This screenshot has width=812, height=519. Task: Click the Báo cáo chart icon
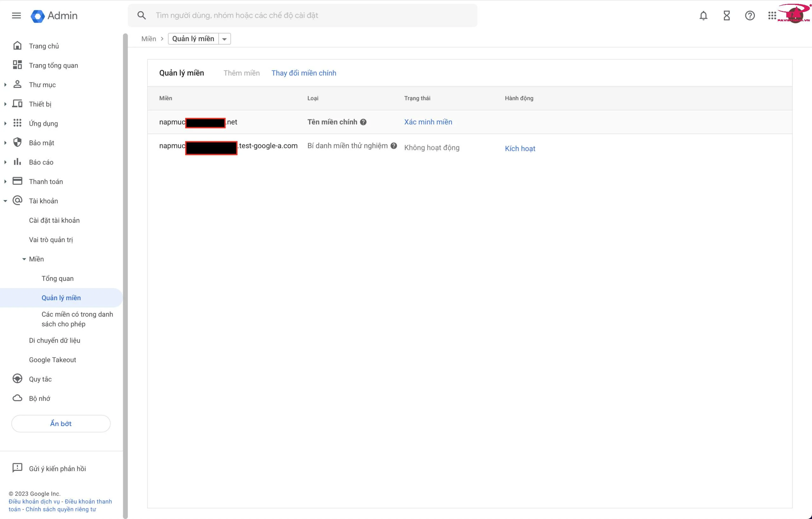(x=17, y=161)
